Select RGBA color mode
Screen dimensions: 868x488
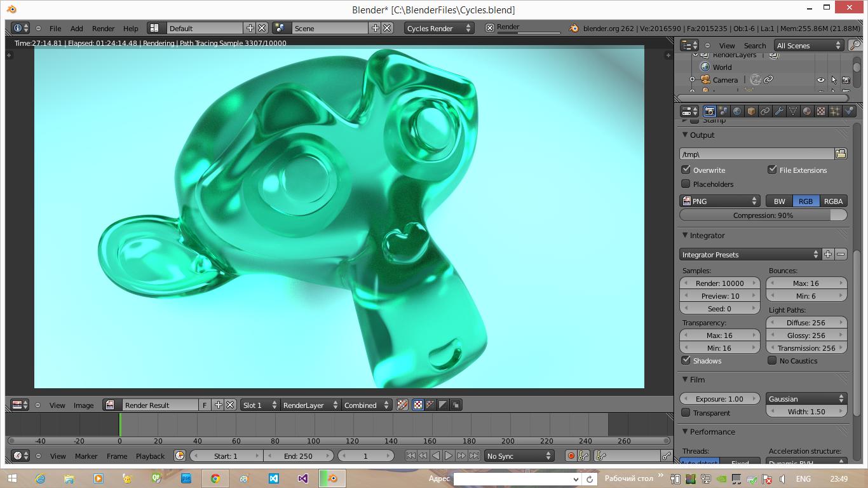click(x=833, y=201)
